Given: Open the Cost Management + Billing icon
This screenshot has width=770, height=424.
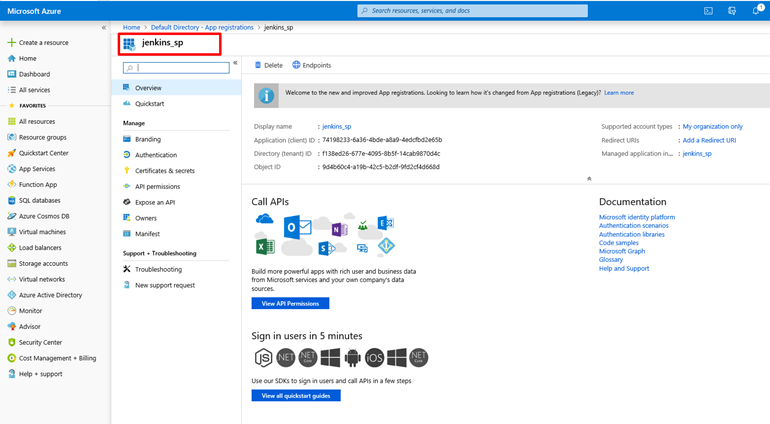Looking at the screenshot, I should [12, 358].
